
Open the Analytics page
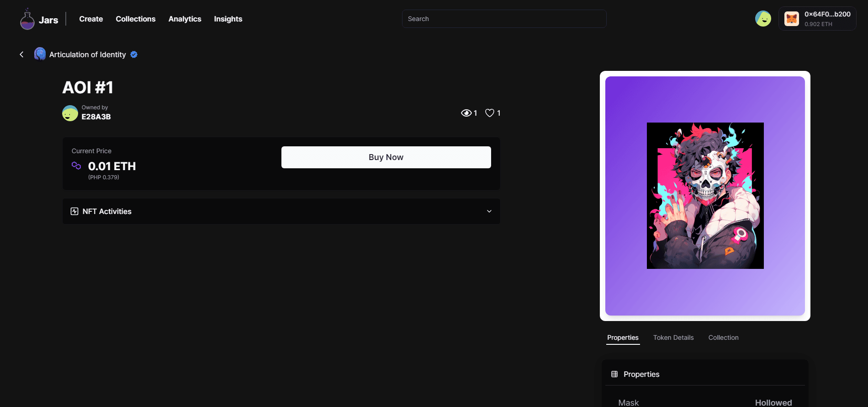click(x=185, y=19)
